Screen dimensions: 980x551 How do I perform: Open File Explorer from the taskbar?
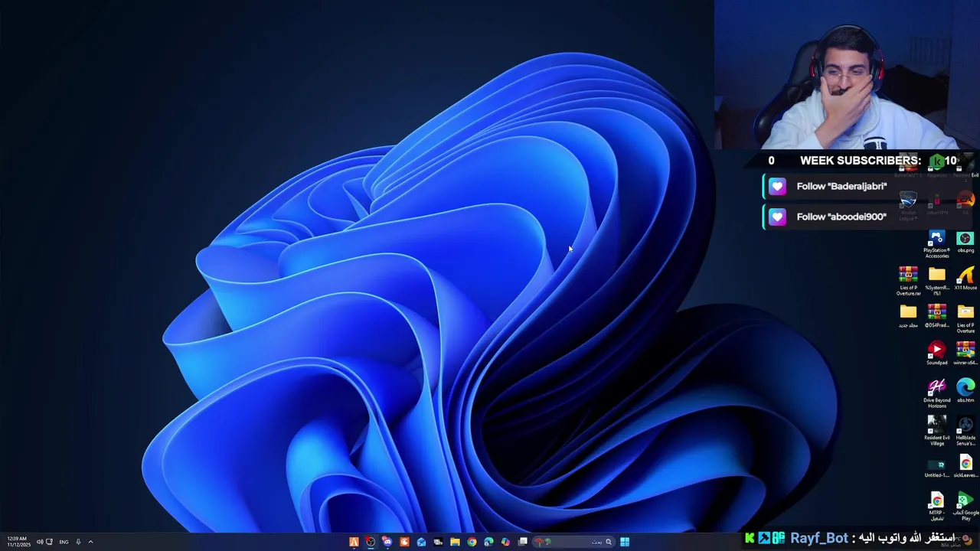coord(455,542)
